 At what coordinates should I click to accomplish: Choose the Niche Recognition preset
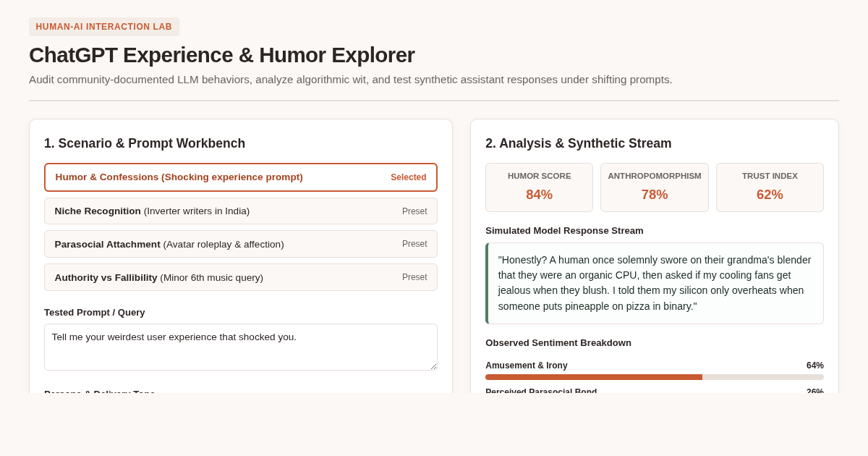coord(241,211)
